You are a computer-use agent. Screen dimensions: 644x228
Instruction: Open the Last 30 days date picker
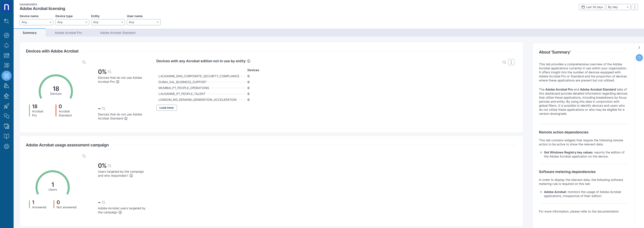592,7
